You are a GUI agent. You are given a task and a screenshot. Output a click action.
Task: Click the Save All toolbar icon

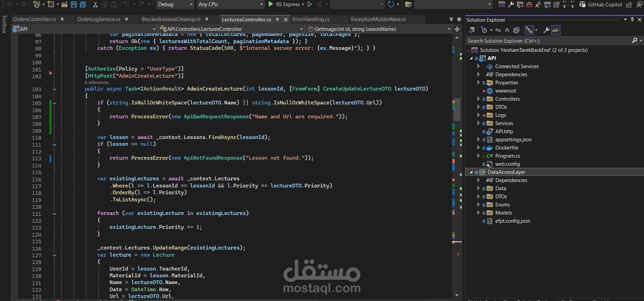[x=83, y=4]
